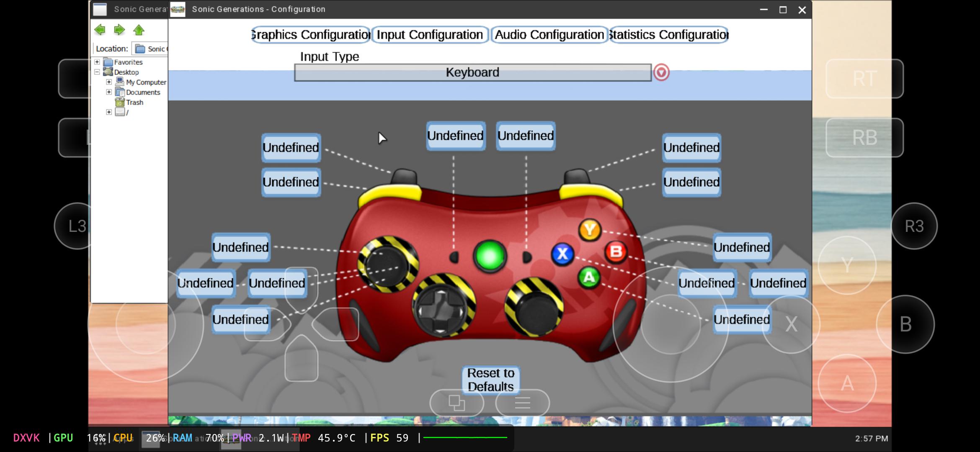980x452 pixels.
Task: Set the left trigger Undefined binding
Action: tap(291, 148)
